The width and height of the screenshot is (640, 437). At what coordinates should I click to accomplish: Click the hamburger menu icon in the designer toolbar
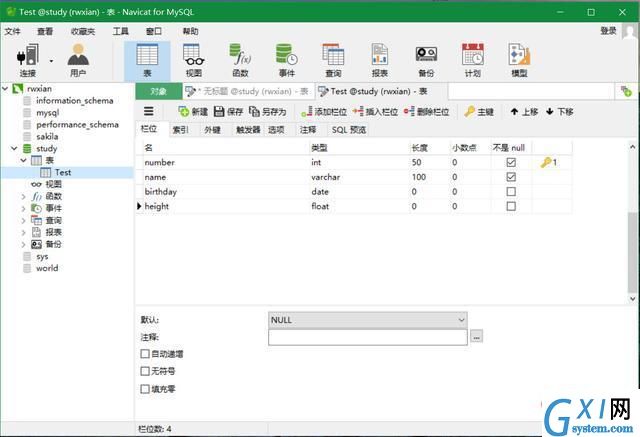click(149, 111)
